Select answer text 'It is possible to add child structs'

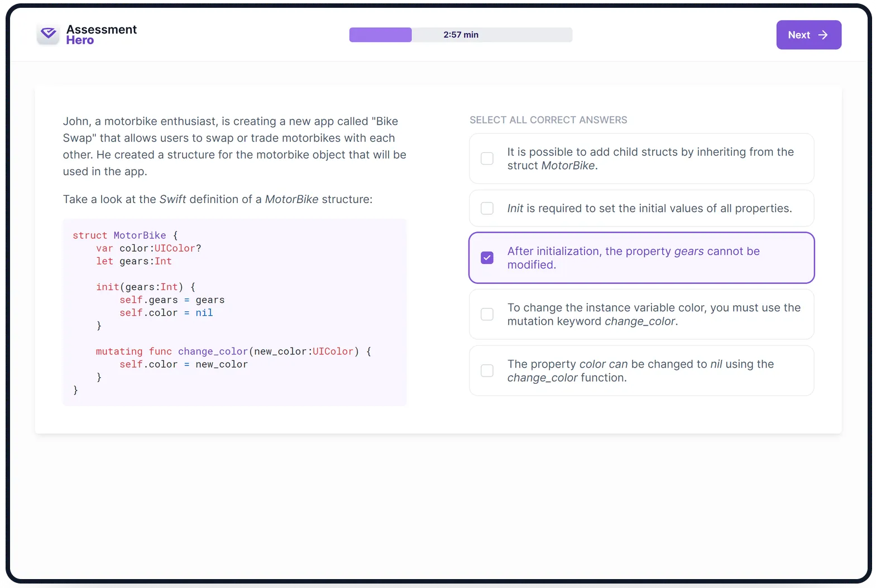[650, 158]
